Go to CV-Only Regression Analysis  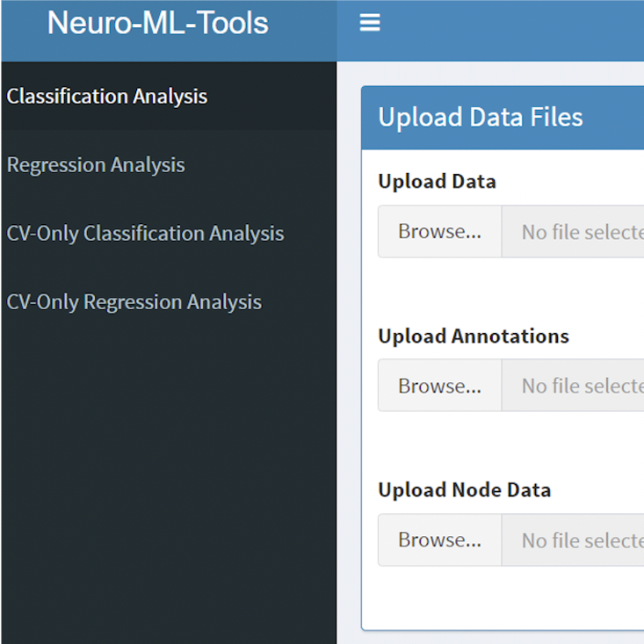coord(134,302)
